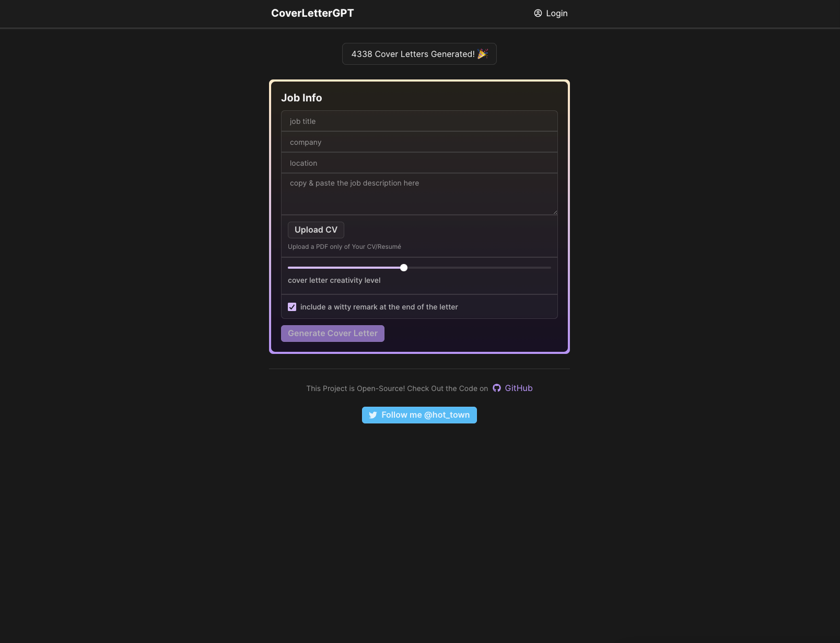Click the 'include a witty remark' label
This screenshot has width=840, height=643.
[x=379, y=307]
